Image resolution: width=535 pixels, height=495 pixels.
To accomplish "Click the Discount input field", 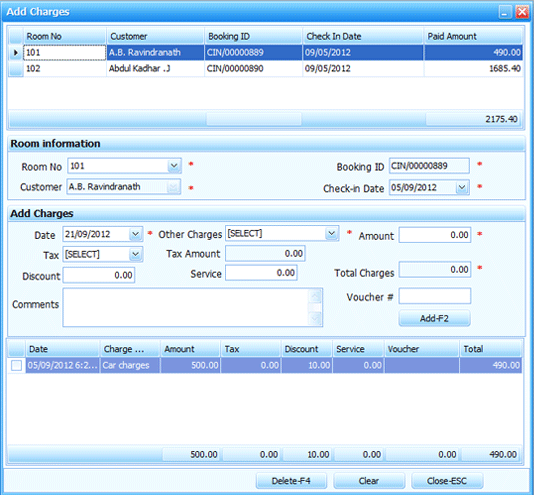I will click(99, 275).
